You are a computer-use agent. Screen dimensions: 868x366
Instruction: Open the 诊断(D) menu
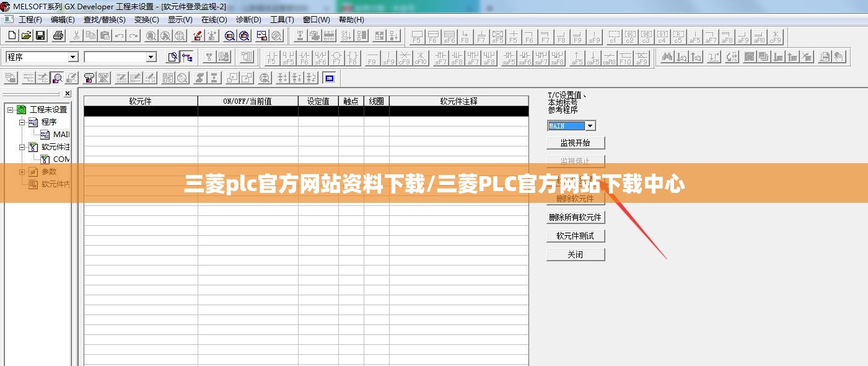click(x=248, y=19)
